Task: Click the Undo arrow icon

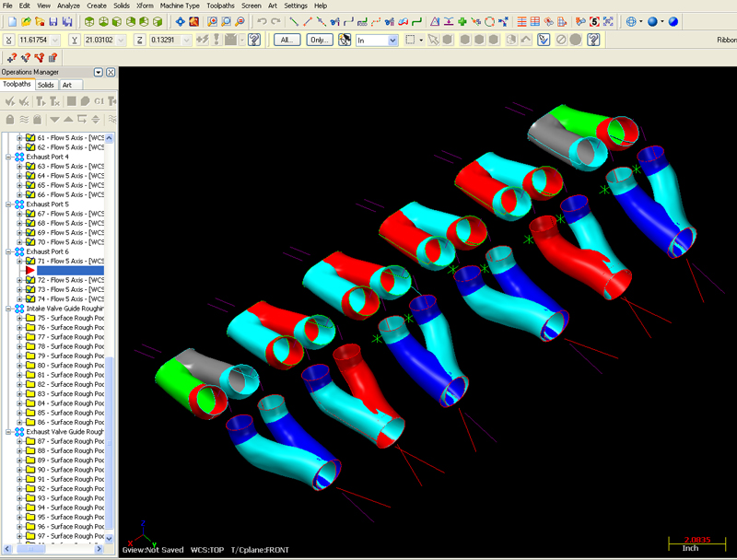Action: point(263,21)
